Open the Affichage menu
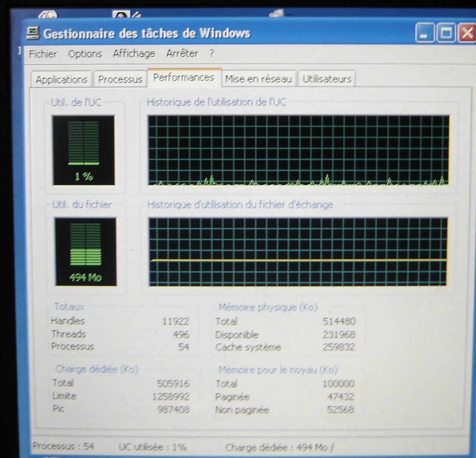Image resolution: width=476 pixels, height=458 pixels. pos(134,53)
